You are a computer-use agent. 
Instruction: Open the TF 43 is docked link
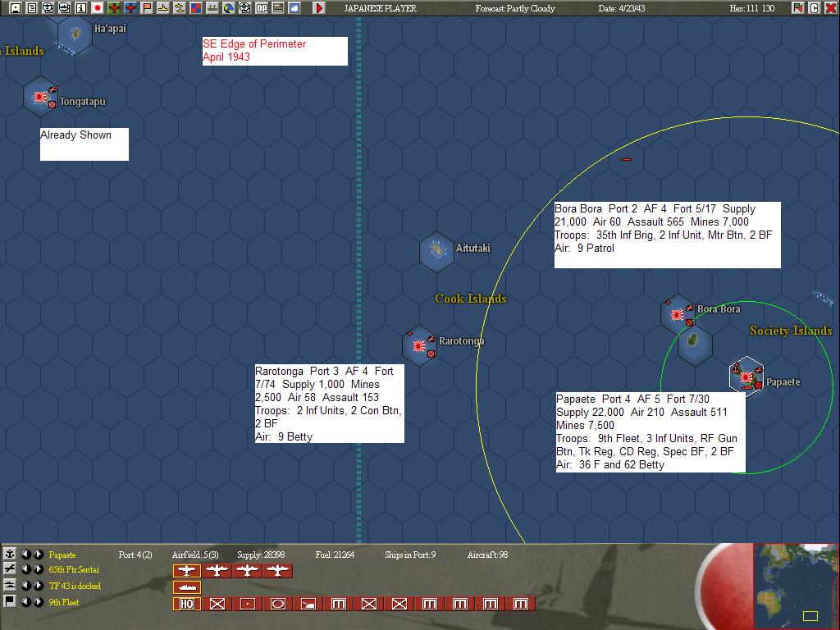(x=75, y=586)
